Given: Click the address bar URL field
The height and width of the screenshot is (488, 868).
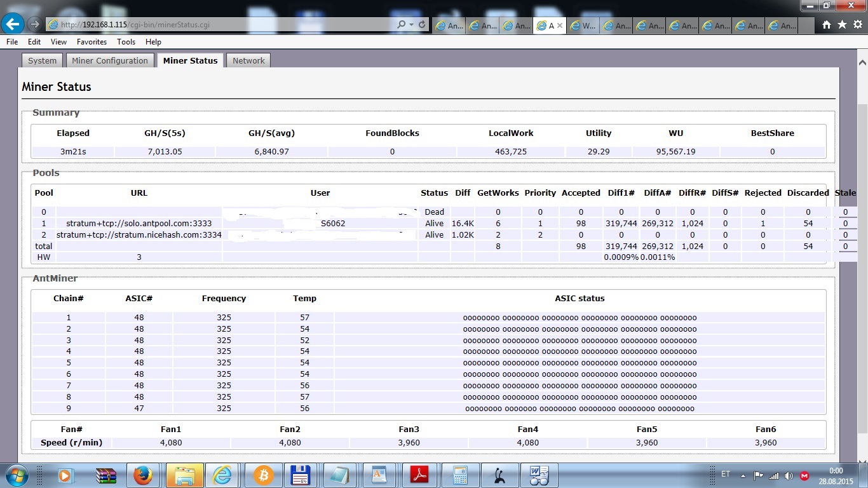Looking at the screenshot, I should pos(221,25).
